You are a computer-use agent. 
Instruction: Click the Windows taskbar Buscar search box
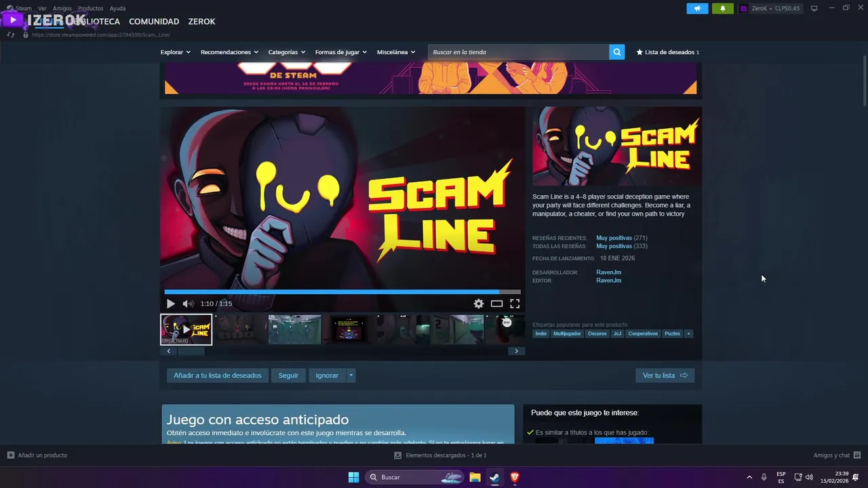pos(415,477)
